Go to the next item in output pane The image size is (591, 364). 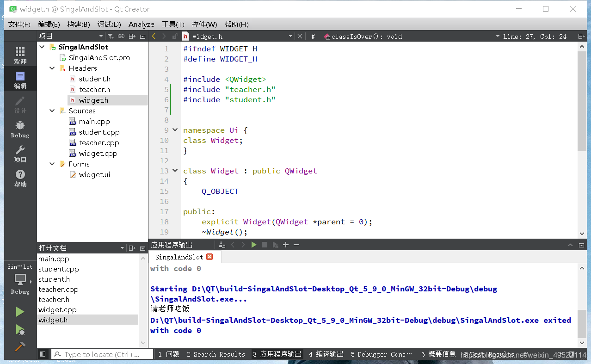point(243,245)
